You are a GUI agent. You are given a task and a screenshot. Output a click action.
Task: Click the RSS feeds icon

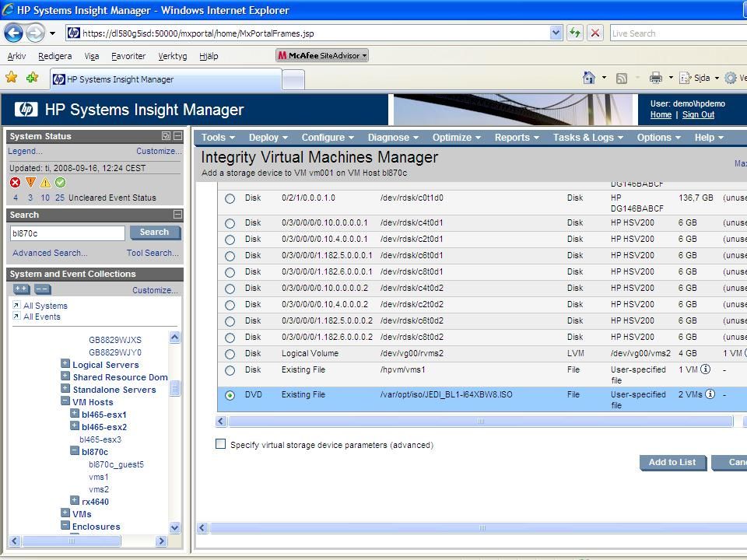tap(621, 78)
